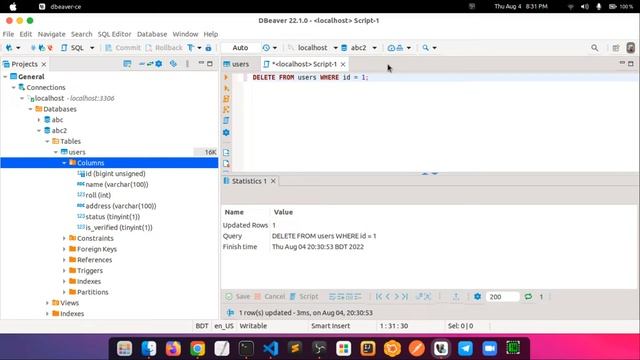
Task: Open the Projects panel configuration gear
Action: [159, 64]
